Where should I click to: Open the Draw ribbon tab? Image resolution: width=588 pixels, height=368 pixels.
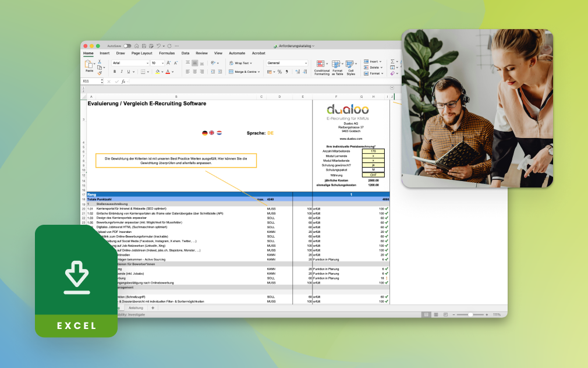121,53
